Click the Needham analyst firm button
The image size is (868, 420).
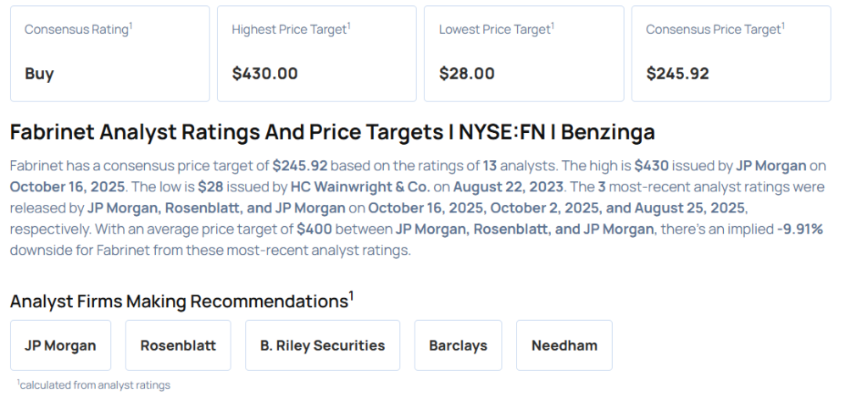coord(564,345)
